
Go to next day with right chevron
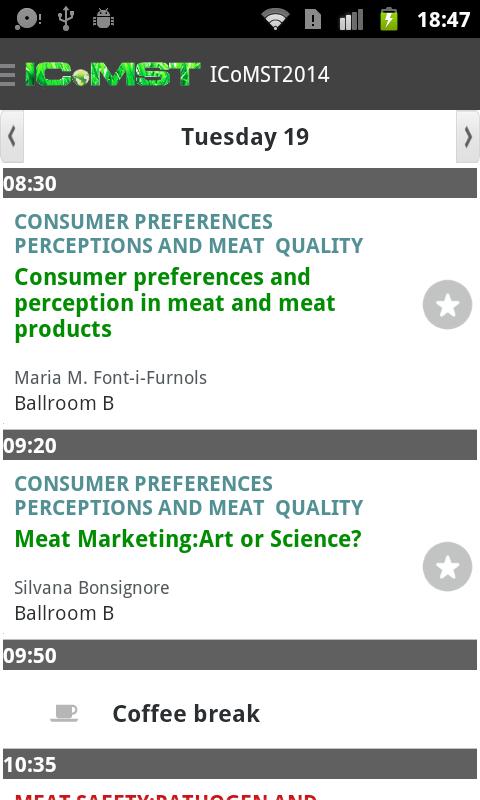point(468,137)
